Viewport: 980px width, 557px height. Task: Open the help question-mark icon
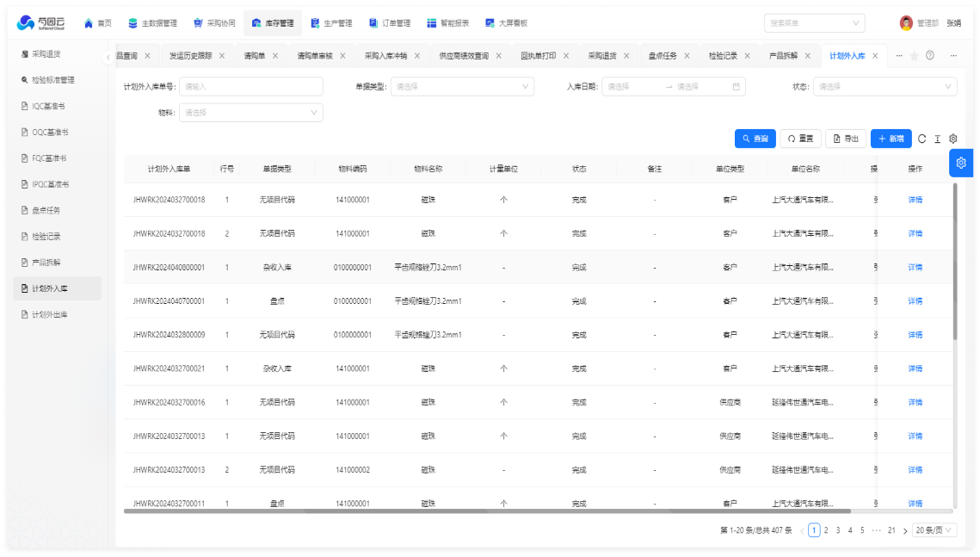930,55
